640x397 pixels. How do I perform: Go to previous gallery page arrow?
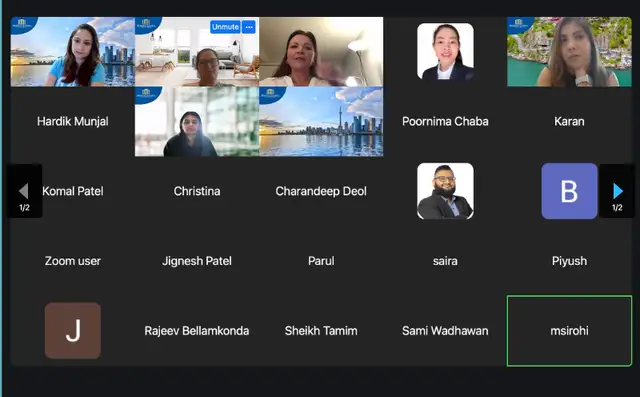click(24, 191)
